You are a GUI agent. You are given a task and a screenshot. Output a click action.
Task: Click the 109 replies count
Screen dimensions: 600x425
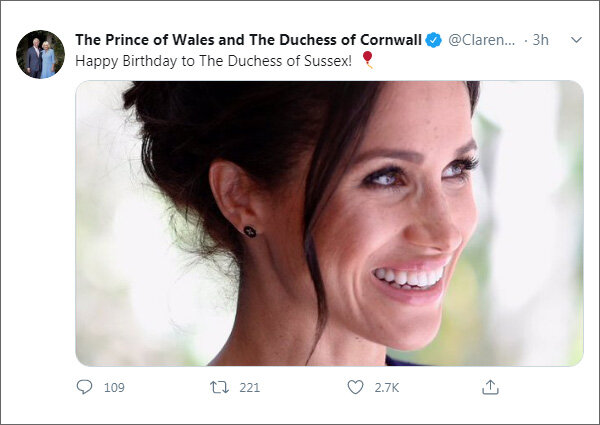click(x=114, y=387)
